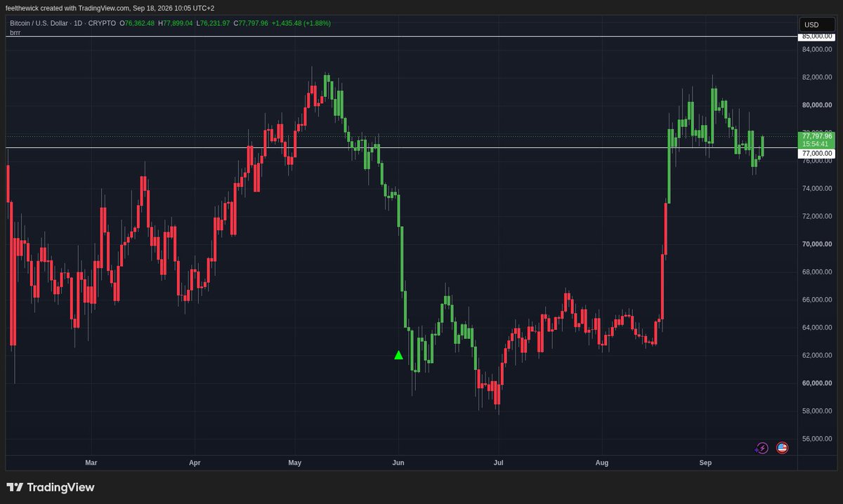Click the green current price label 77,797.96
The height and width of the screenshot is (504, 843).
point(816,136)
